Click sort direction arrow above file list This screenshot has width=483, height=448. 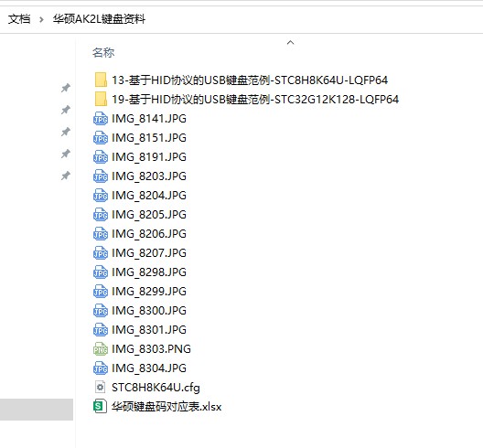(x=290, y=42)
